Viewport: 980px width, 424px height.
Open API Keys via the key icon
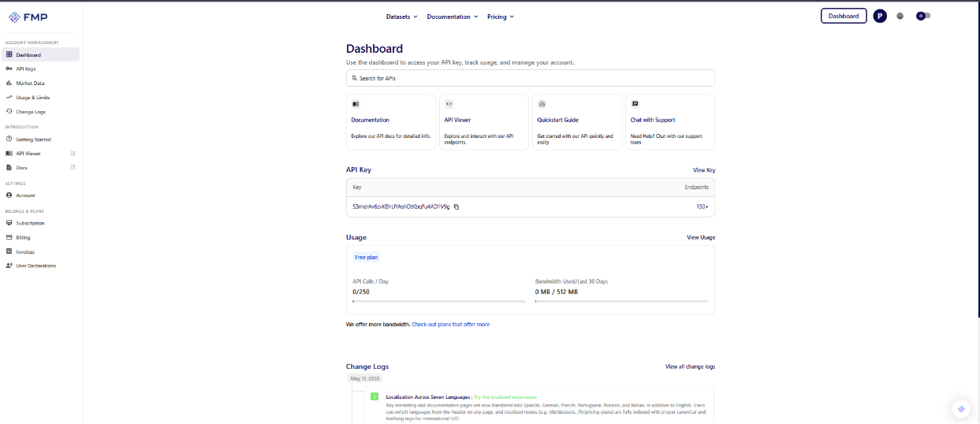(9, 69)
